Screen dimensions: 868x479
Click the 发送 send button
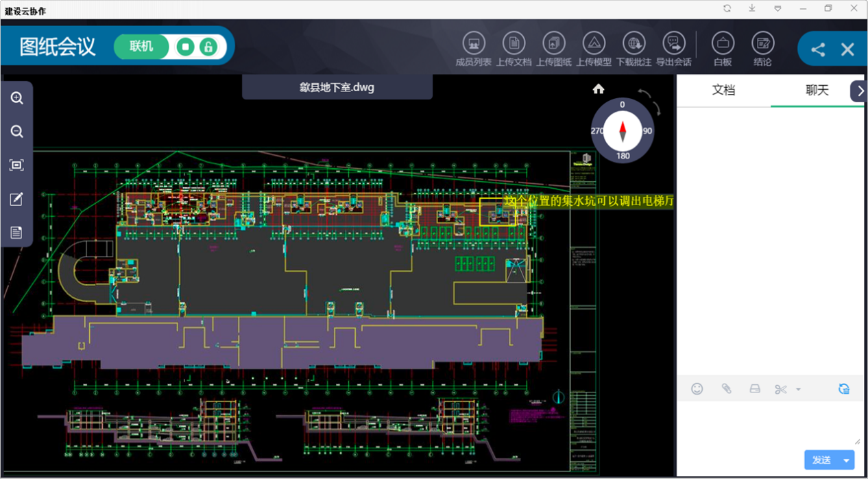tap(821, 460)
